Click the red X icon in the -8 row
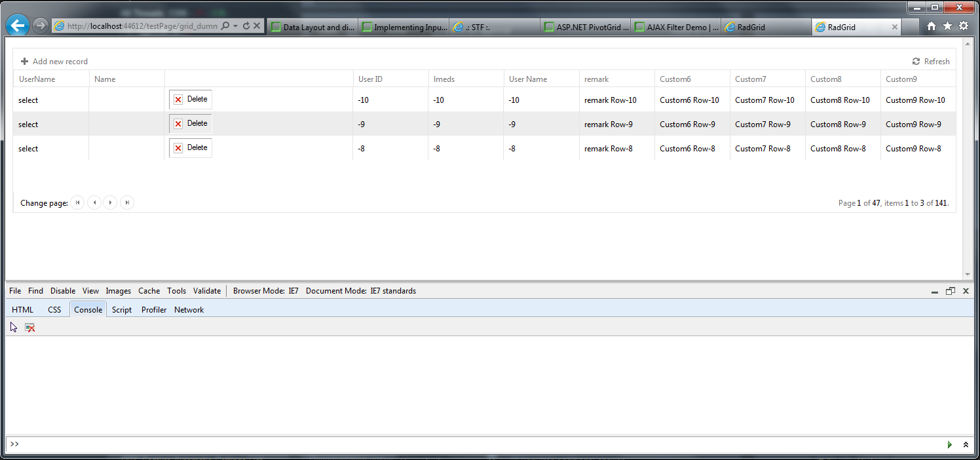The height and width of the screenshot is (460, 980). coord(178,148)
